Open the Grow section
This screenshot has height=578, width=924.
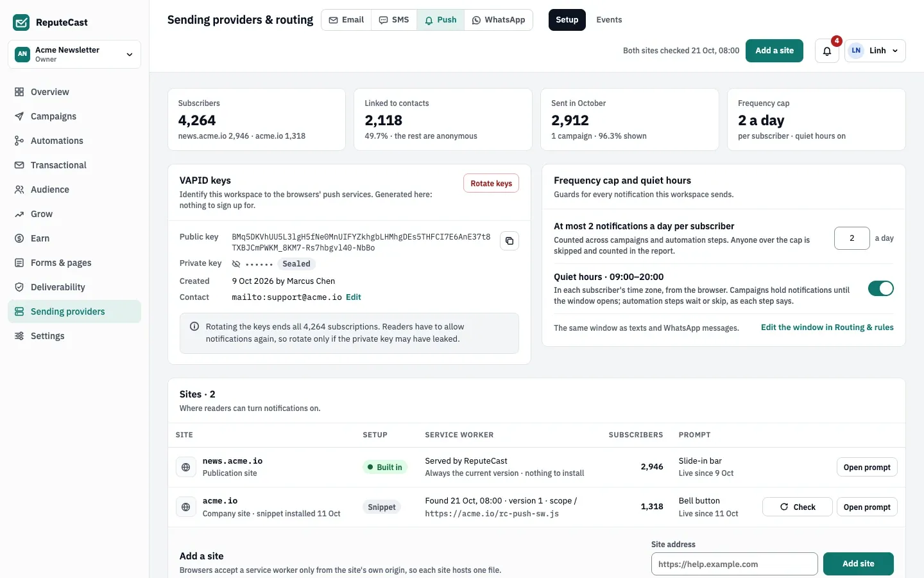pyautogui.click(x=74, y=214)
